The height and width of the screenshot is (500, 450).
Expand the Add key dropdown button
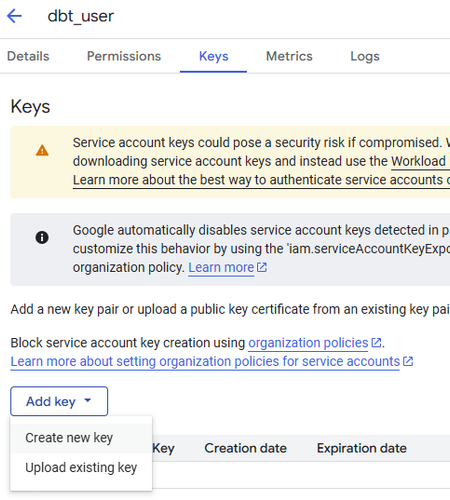point(59,401)
